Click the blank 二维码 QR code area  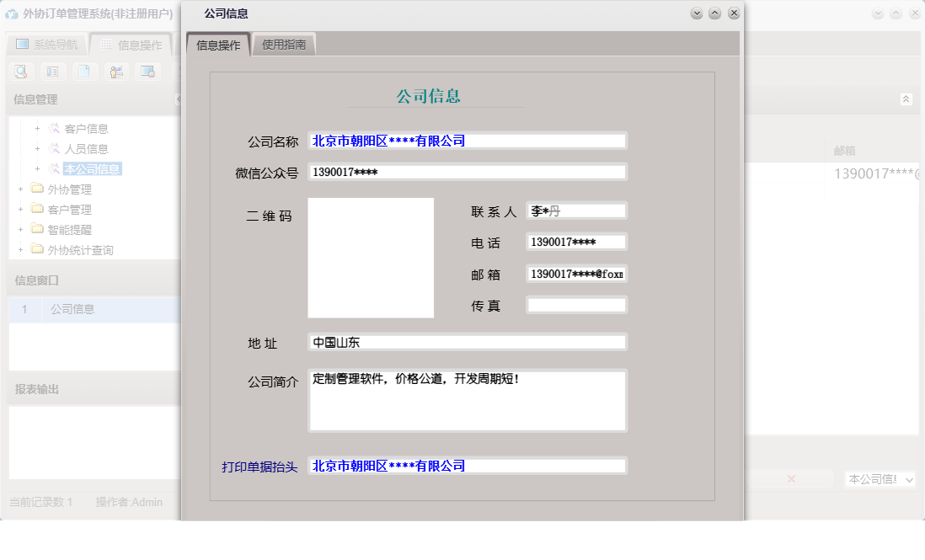click(x=370, y=258)
